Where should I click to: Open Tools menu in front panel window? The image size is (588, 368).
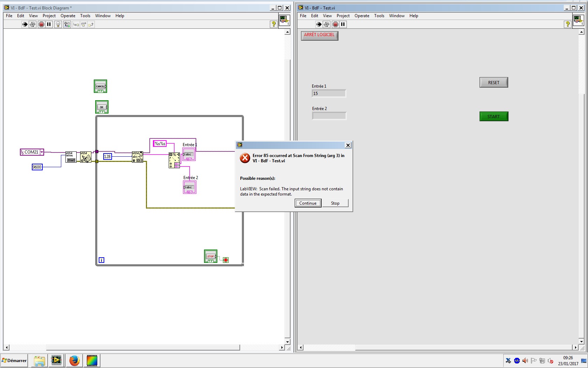point(379,16)
